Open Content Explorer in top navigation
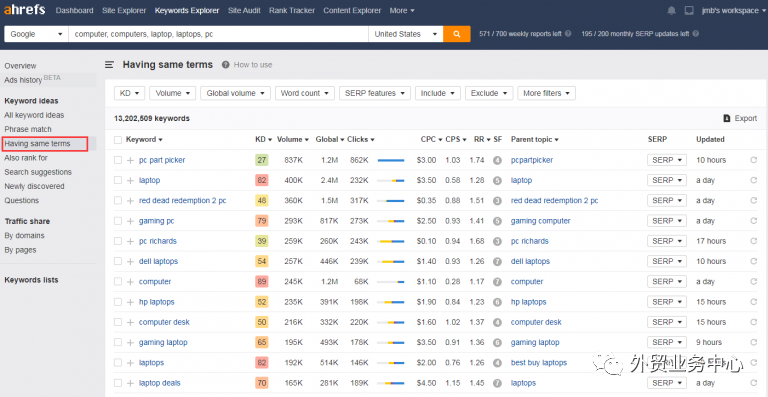 (x=352, y=10)
